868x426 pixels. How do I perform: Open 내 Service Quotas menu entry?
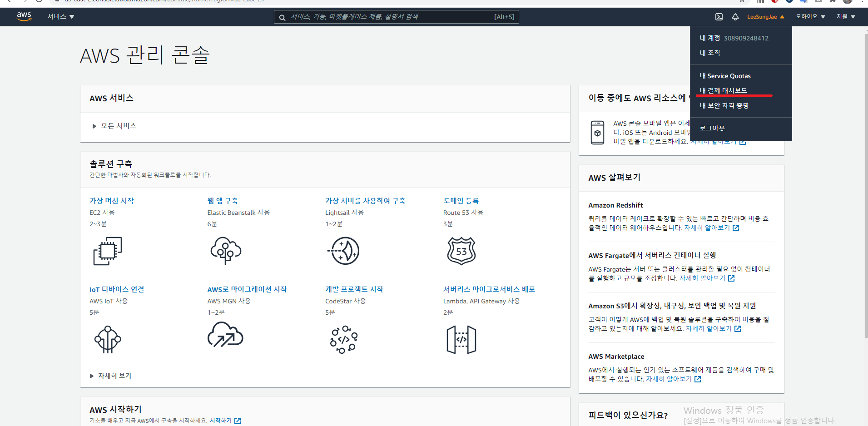point(725,76)
